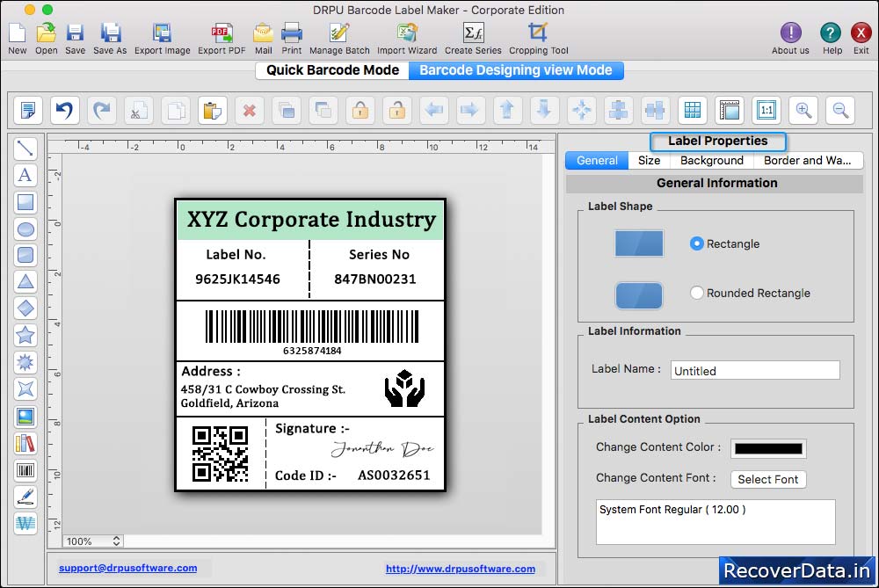Click the QR code on the label
Viewport: 879px width, 588px height.
tap(221, 454)
